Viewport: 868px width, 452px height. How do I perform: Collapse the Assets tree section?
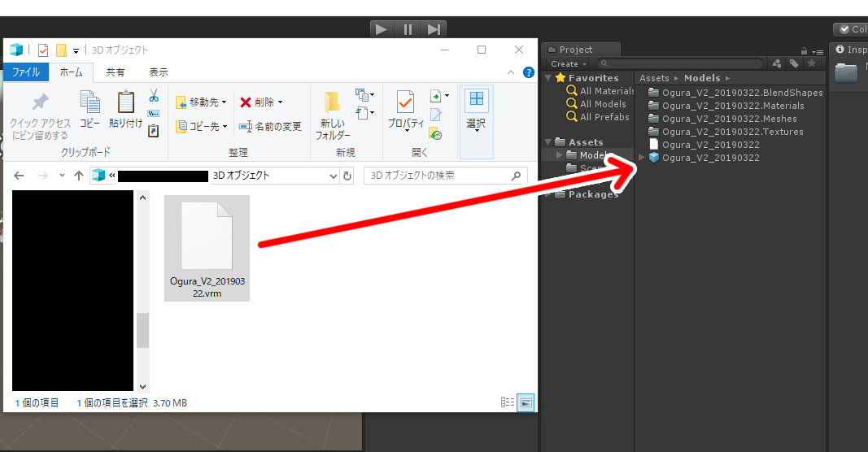click(548, 142)
